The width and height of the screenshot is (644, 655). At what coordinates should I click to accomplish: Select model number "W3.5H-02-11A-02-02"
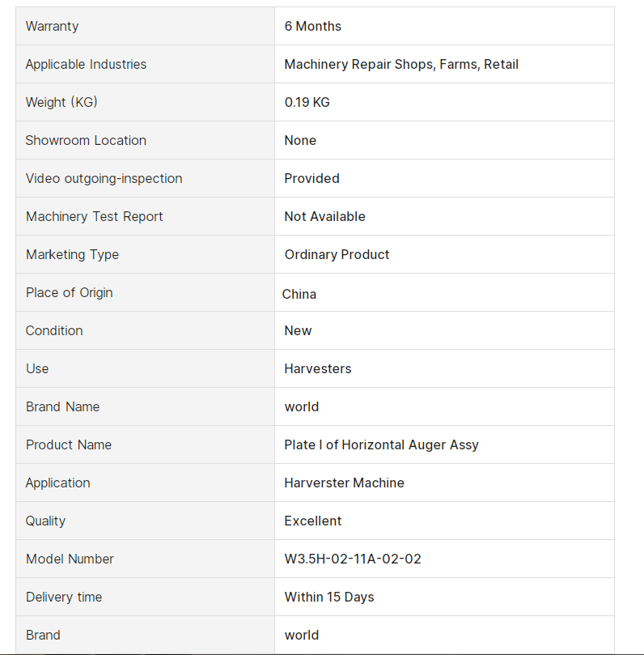(x=353, y=559)
